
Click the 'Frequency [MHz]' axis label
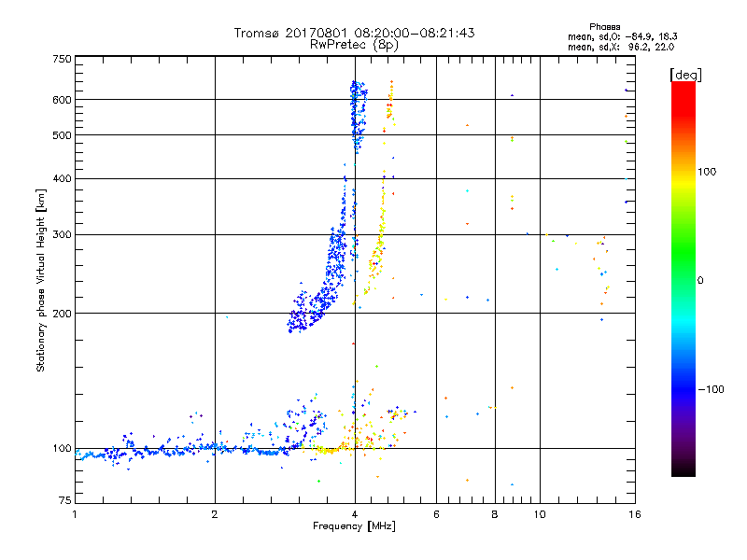click(x=354, y=526)
